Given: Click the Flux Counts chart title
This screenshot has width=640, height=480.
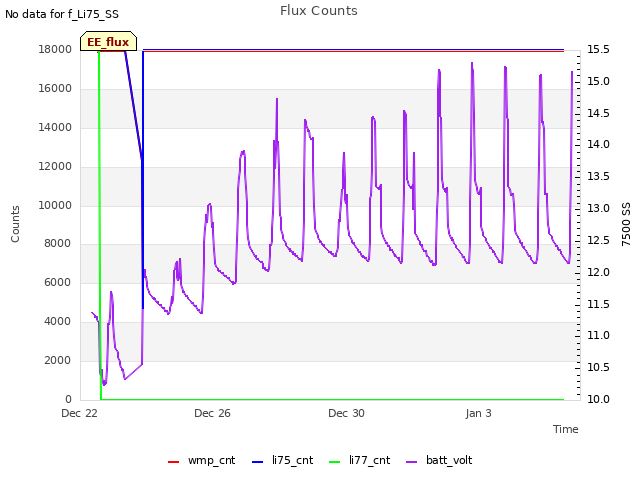Looking at the screenshot, I should click(319, 11).
